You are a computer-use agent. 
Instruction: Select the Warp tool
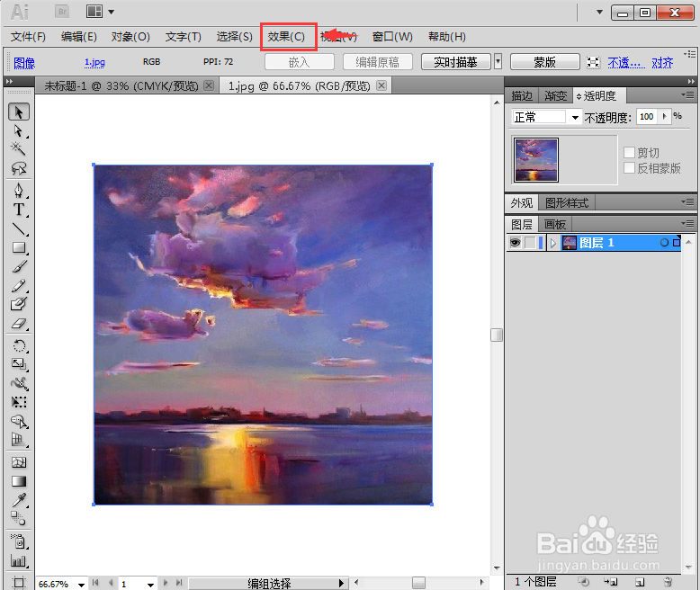pos(19,383)
